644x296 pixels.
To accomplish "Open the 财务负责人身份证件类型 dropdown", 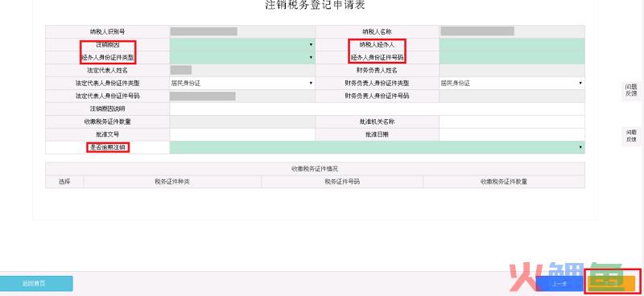I will (x=512, y=84).
